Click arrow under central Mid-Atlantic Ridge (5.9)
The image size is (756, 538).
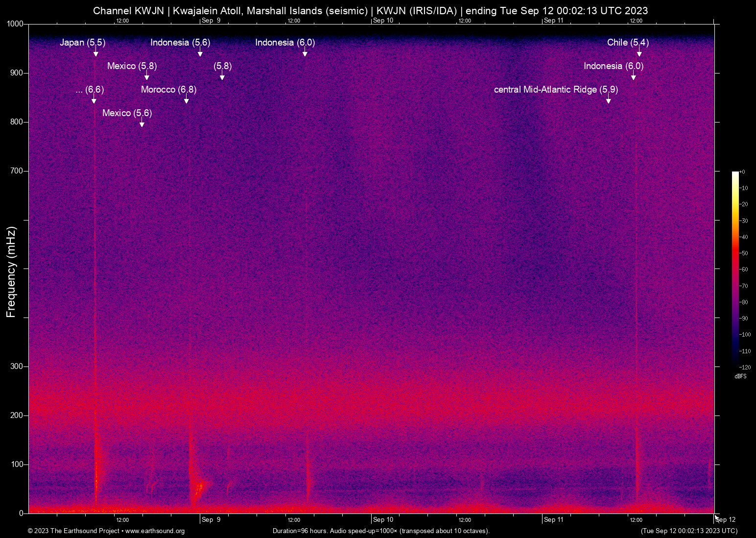tap(609, 100)
